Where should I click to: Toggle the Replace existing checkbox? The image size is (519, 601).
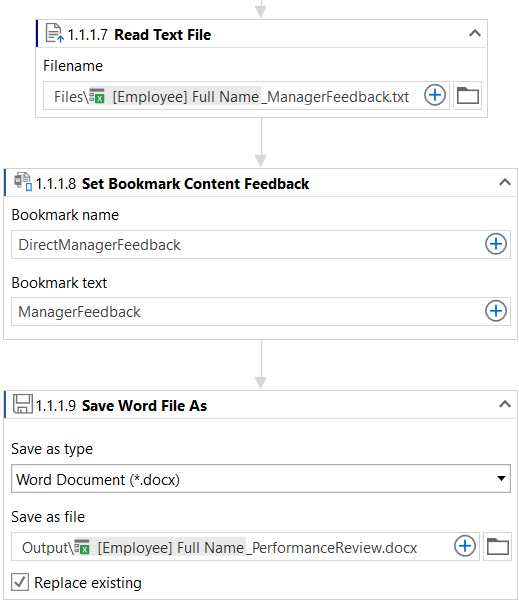pyautogui.click(x=20, y=582)
